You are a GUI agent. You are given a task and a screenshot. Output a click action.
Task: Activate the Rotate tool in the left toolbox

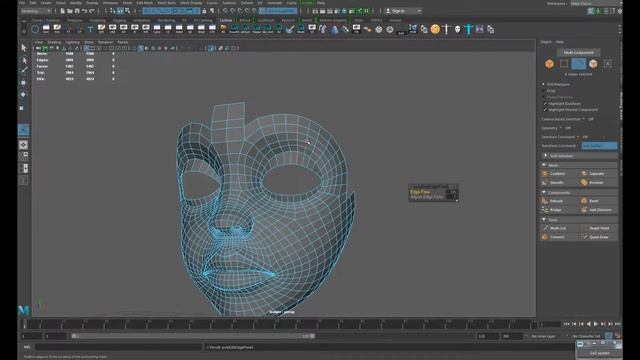(x=24, y=94)
